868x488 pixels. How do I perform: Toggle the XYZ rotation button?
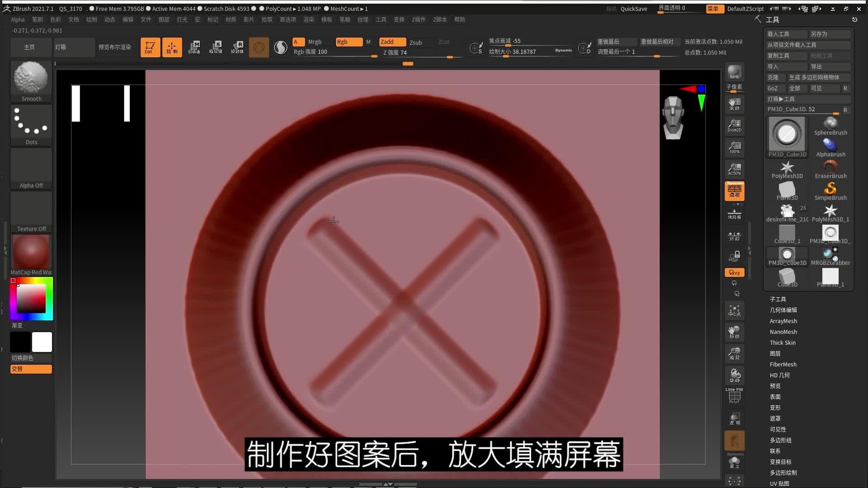click(x=734, y=272)
